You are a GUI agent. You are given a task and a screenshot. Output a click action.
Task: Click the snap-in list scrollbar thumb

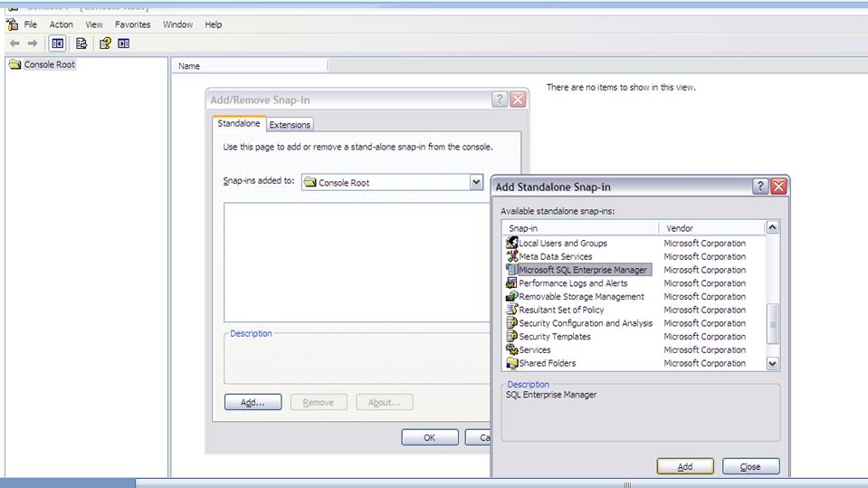tap(772, 324)
